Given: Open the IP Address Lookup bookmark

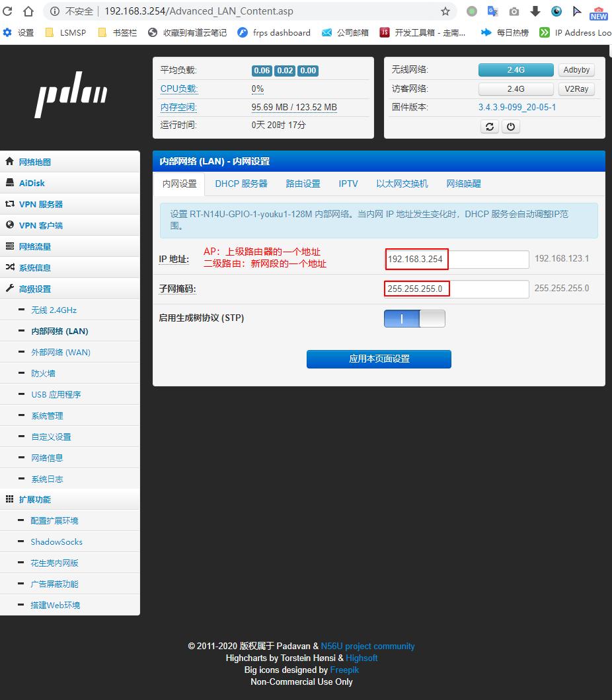Looking at the screenshot, I should tap(576, 32).
